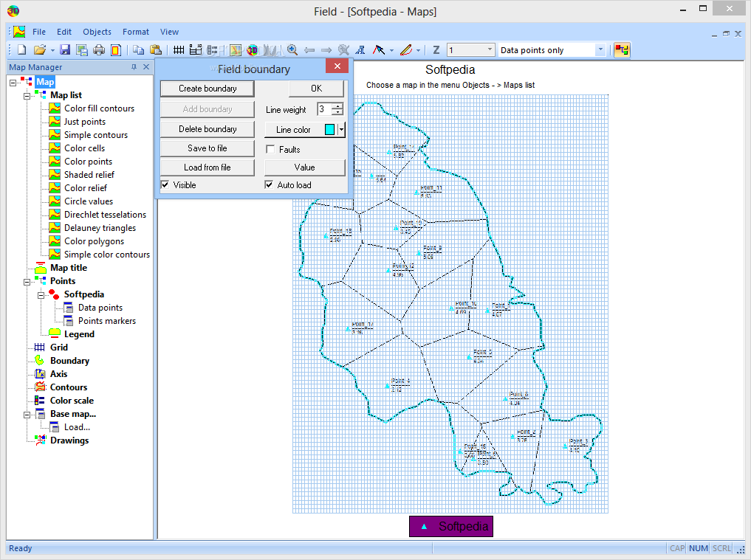Collapse the Points tree node
The image size is (751, 560).
tap(27, 282)
